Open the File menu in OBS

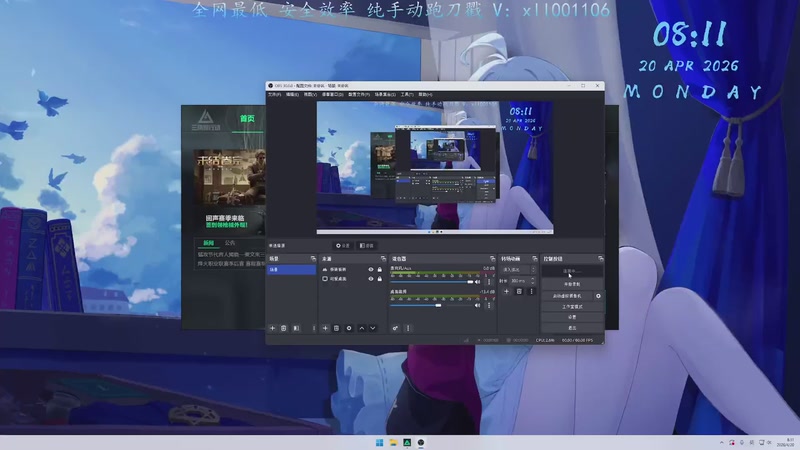point(274,94)
